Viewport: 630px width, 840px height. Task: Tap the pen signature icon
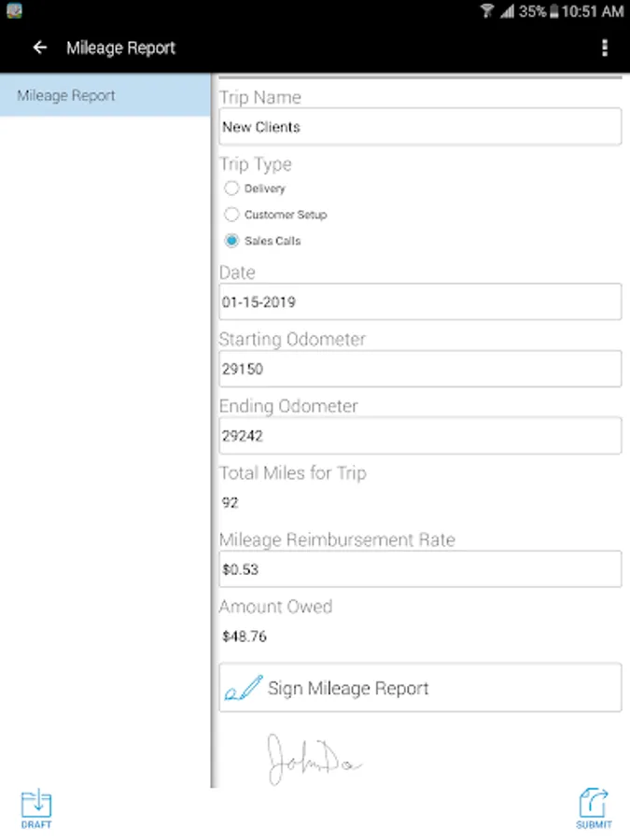click(x=244, y=688)
